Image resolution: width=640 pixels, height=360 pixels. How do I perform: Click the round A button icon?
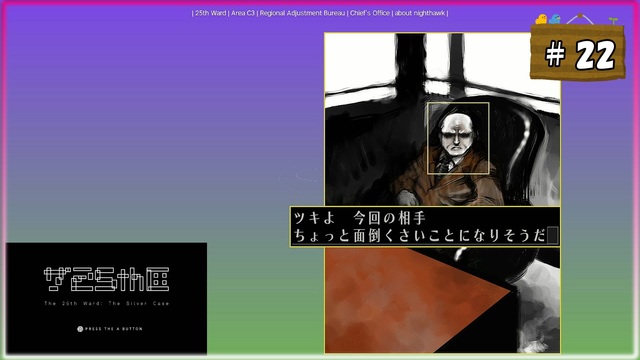80,329
